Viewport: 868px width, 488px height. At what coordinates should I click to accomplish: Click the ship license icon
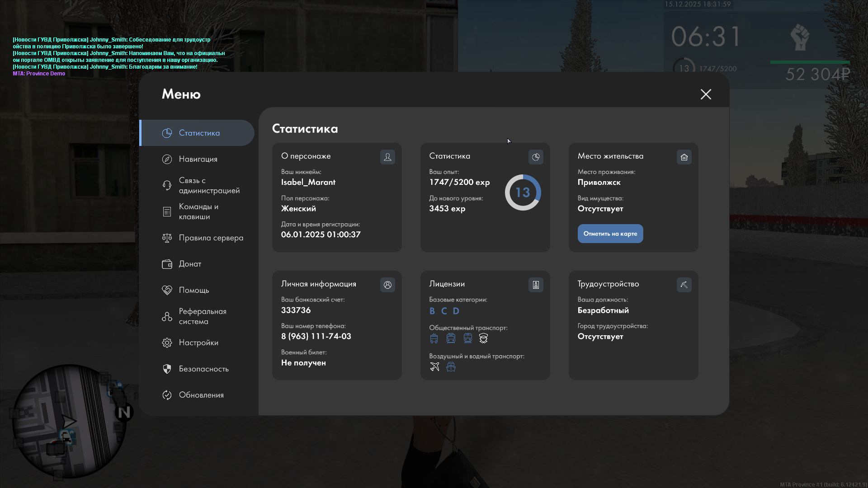pyautogui.click(x=451, y=366)
